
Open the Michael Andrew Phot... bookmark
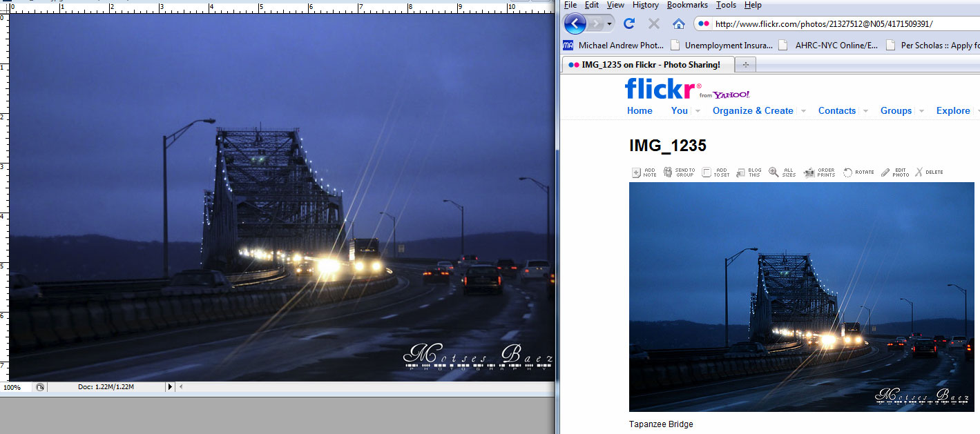coord(613,46)
